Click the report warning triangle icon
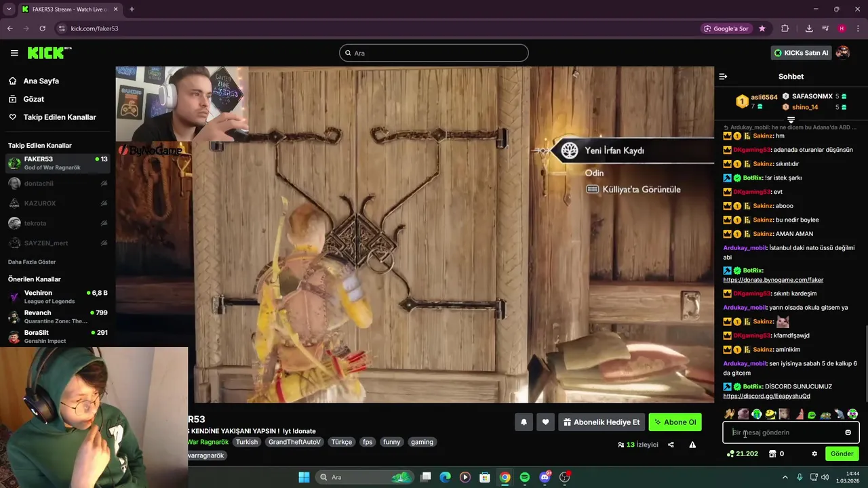The image size is (868, 488). 692,445
